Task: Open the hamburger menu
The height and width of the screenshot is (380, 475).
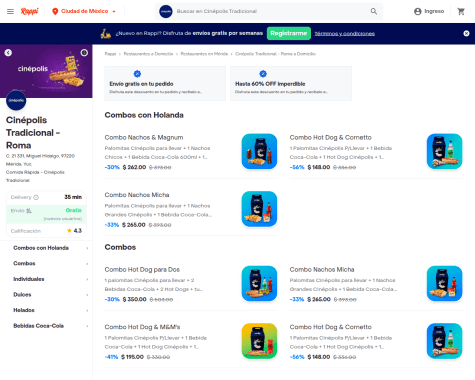Action: tap(10, 11)
